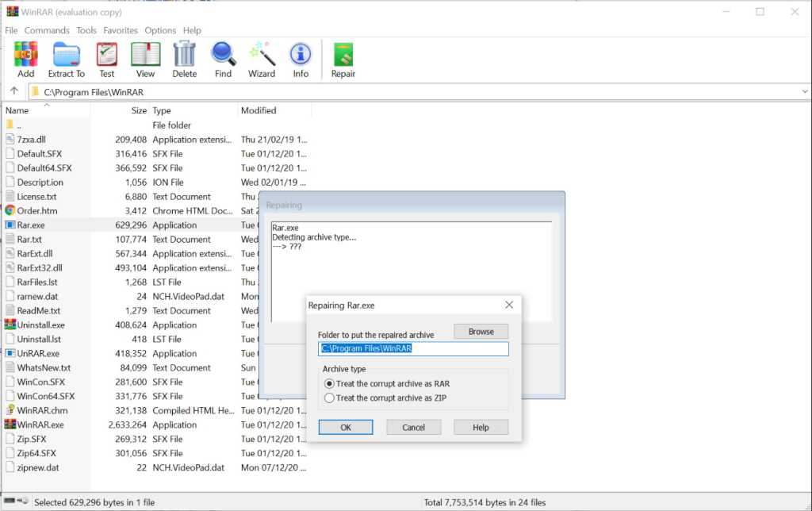Open the Commands menu
The image size is (812, 511).
point(47,30)
